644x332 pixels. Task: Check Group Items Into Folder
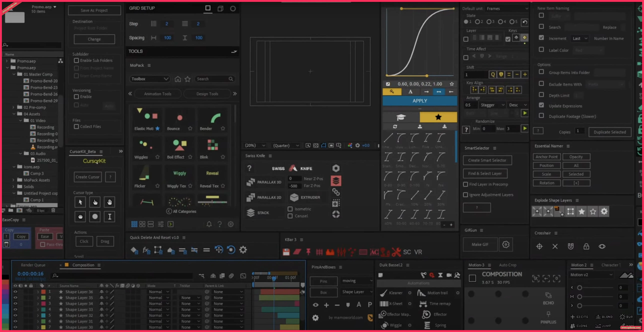541,72
